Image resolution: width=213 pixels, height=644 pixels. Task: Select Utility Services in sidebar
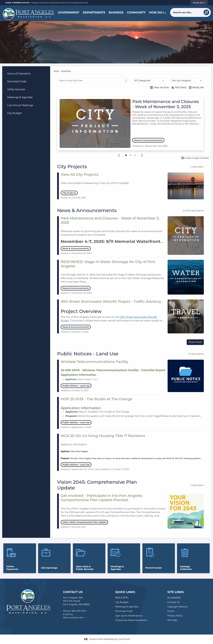[16, 90]
